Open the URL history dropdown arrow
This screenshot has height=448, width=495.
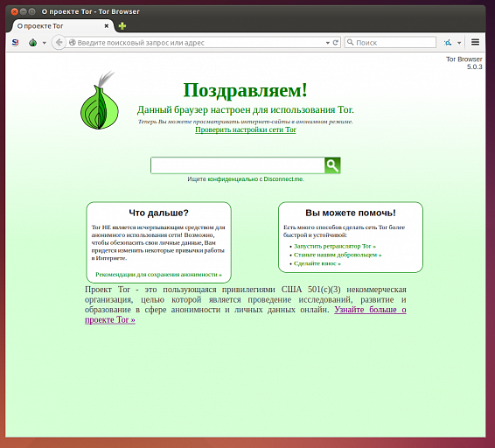tap(328, 43)
